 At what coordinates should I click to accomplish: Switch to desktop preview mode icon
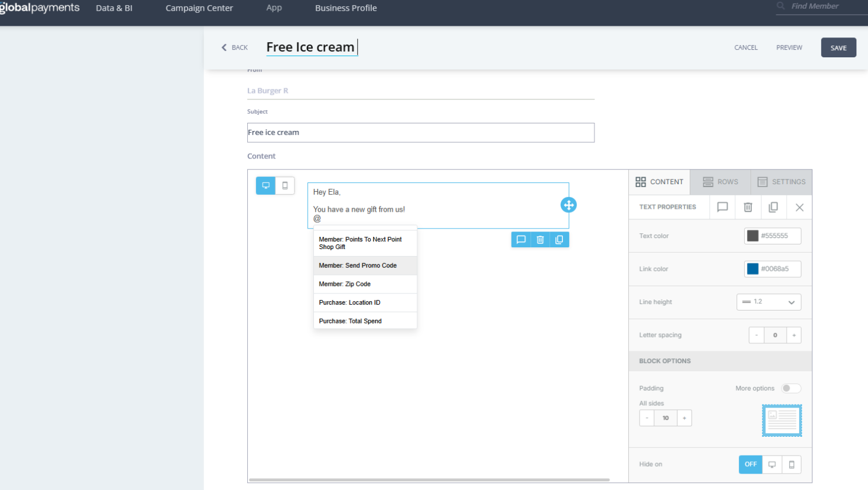(265, 185)
